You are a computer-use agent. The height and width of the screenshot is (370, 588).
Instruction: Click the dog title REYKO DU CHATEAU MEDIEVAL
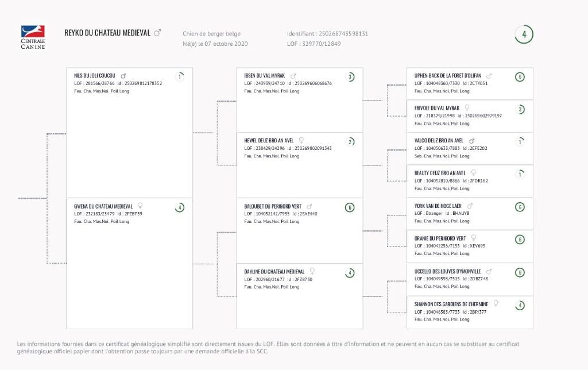coord(107,33)
